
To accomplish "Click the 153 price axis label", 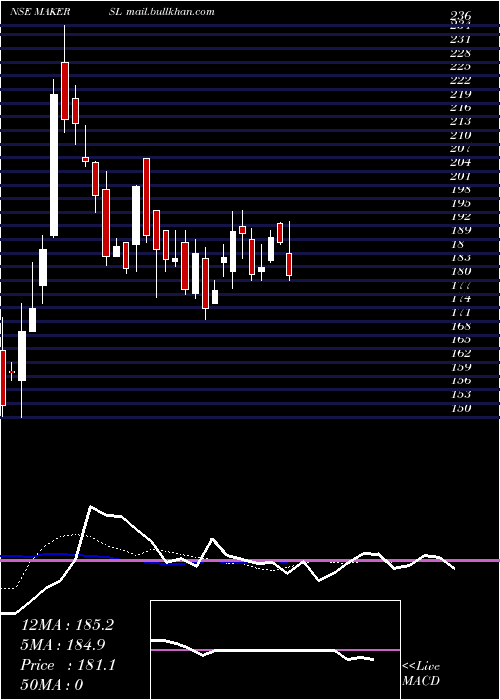I will tap(461, 394).
